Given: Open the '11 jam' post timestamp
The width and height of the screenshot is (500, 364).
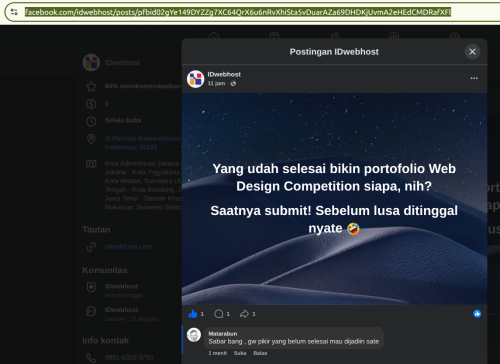Looking at the screenshot, I should click(x=216, y=83).
